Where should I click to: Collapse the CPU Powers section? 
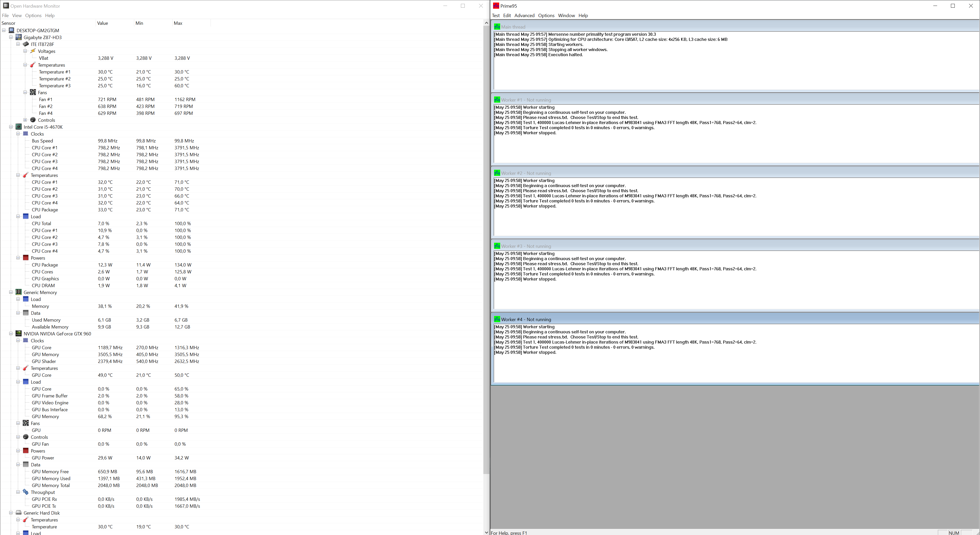click(18, 258)
